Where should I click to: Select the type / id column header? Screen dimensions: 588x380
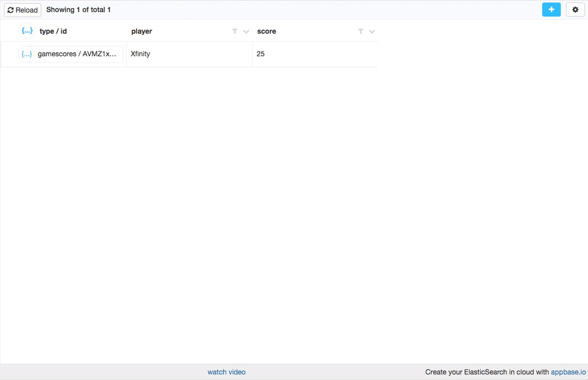tap(53, 31)
